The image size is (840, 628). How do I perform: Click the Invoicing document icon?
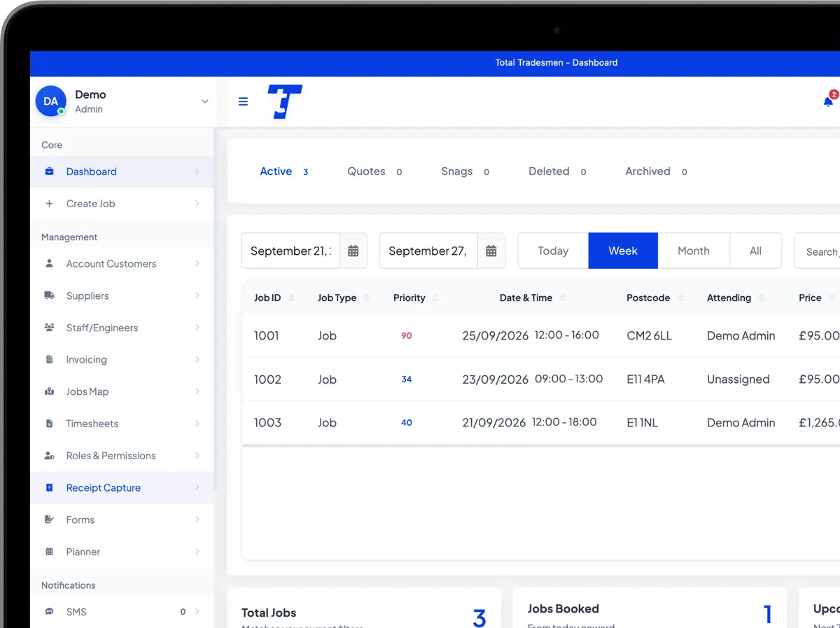tap(49, 360)
